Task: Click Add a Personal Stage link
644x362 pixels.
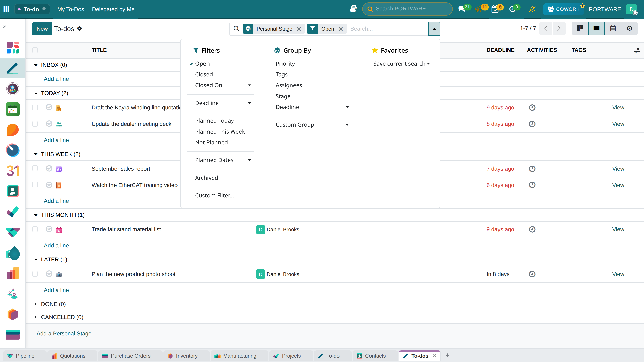Action: (x=64, y=333)
